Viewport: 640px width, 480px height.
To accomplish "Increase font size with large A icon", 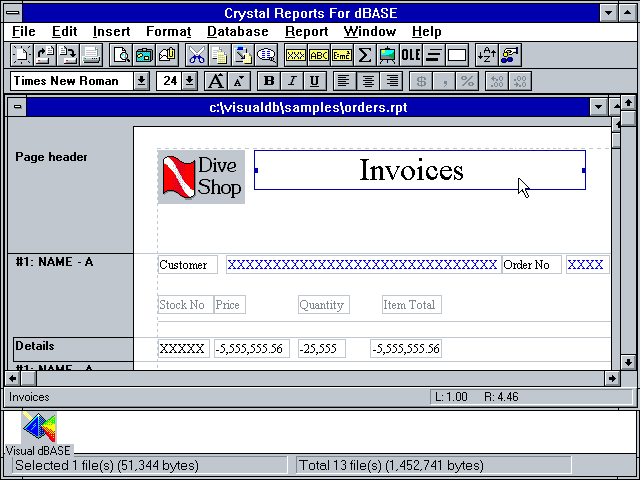I will coord(216,81).
